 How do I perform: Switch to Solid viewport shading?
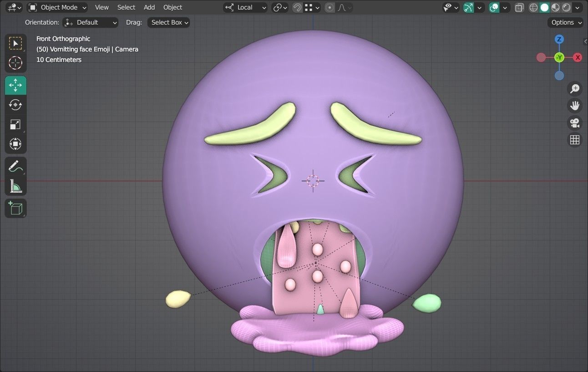544,7
